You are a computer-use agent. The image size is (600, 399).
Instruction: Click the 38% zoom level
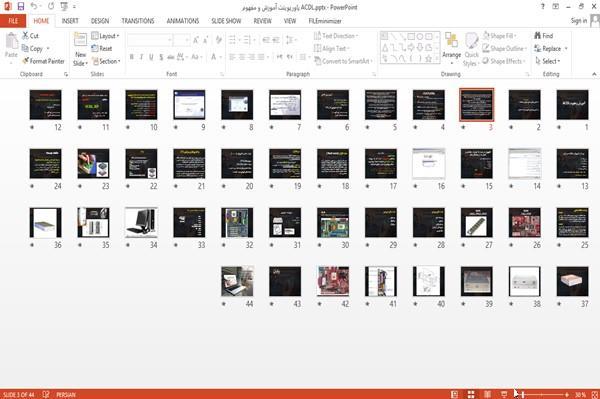(580, 394)
